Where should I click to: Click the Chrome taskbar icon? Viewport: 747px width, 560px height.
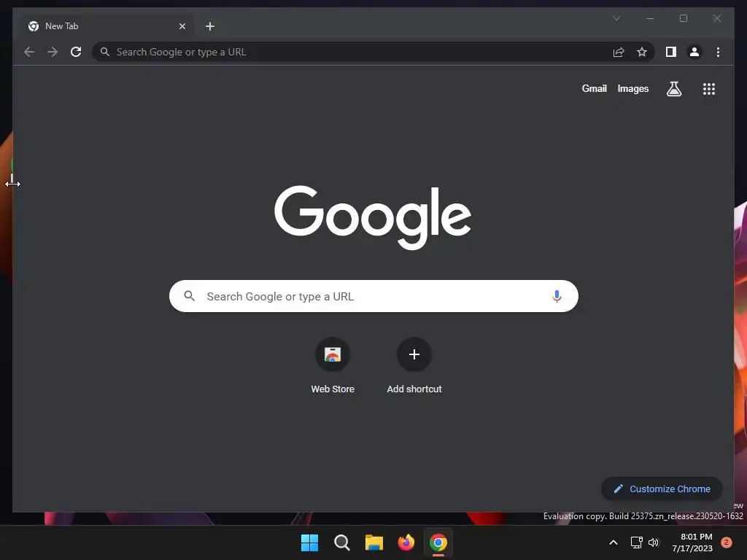[x=438, y=542]
